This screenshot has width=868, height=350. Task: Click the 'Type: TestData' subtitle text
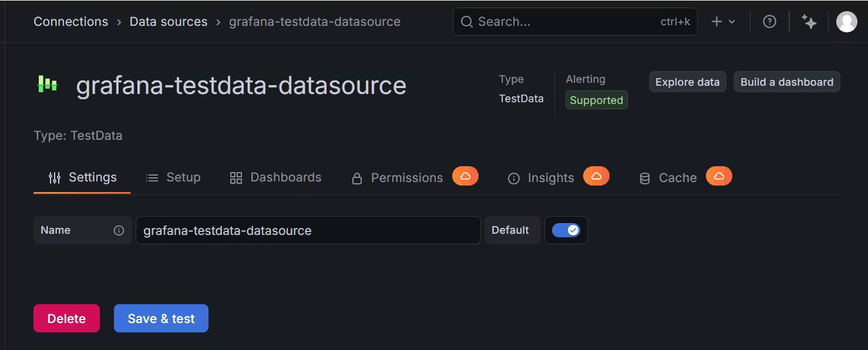click(78, 136)
